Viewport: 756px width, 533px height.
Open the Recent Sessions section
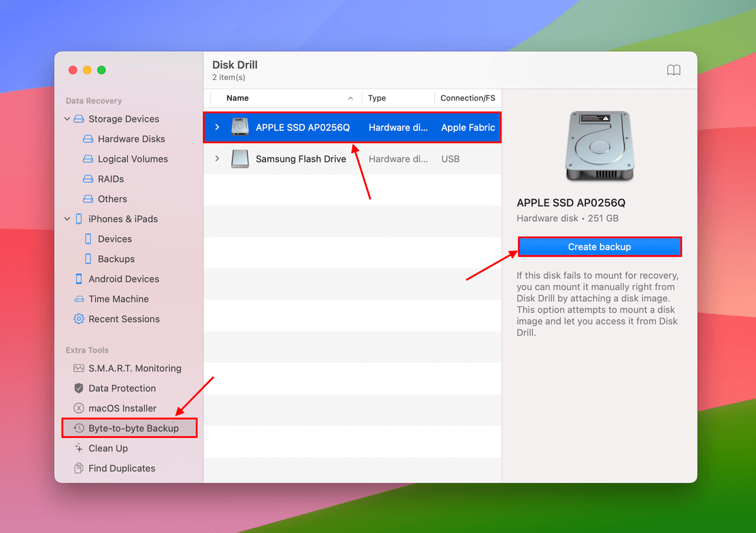124,319
